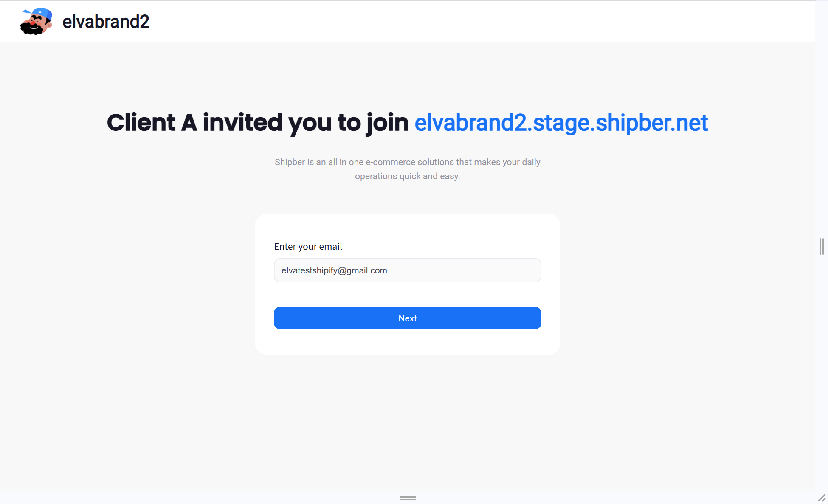Click the blue Next button
Viewport: 828px width, 504px height.
[x=408, y=318]
